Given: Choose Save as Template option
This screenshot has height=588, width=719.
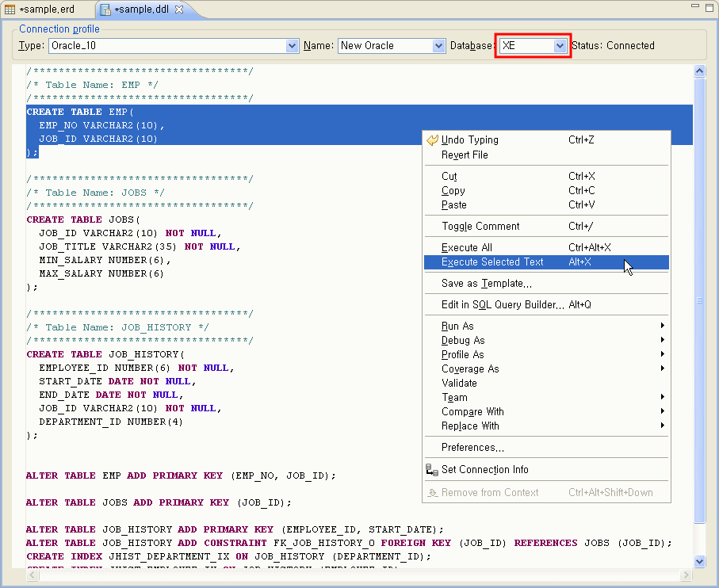Looking at the screenshot, I should pos(486,284).
